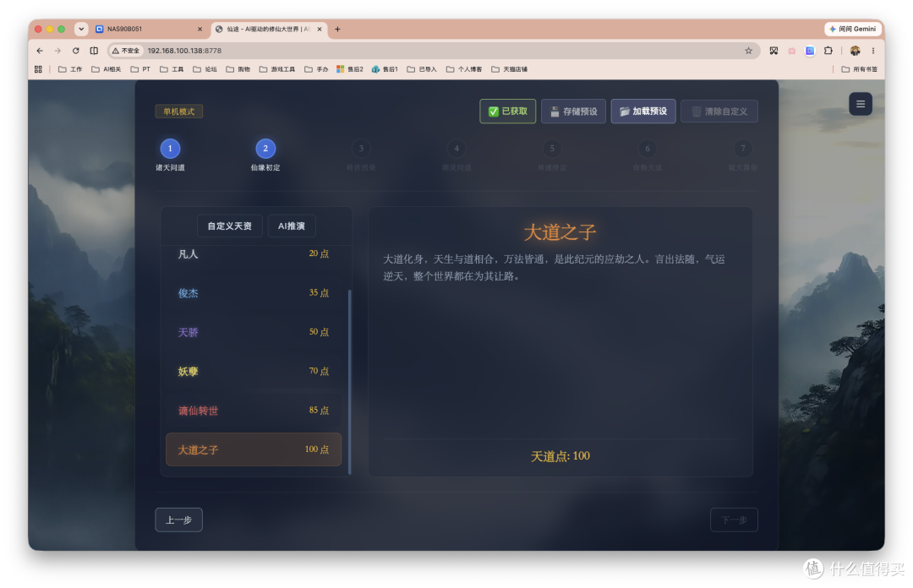Select step 6 circle in wizard
The height and width of the screenshot is (588, 913).
(x=648, y=149)
